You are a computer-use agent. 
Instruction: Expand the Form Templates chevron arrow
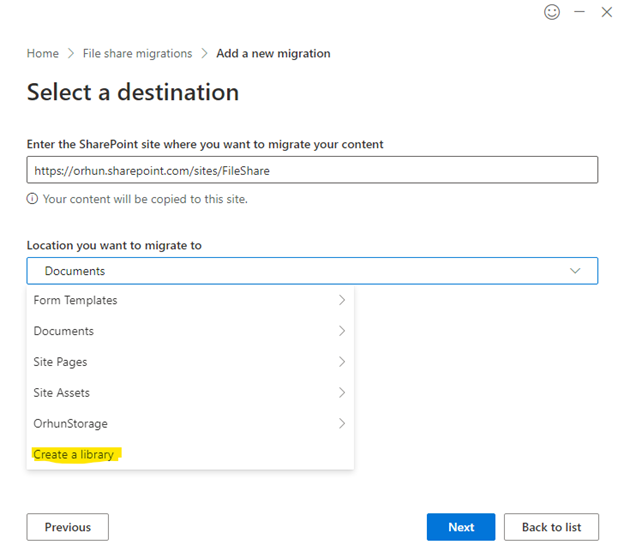click(x=341, y=300)
